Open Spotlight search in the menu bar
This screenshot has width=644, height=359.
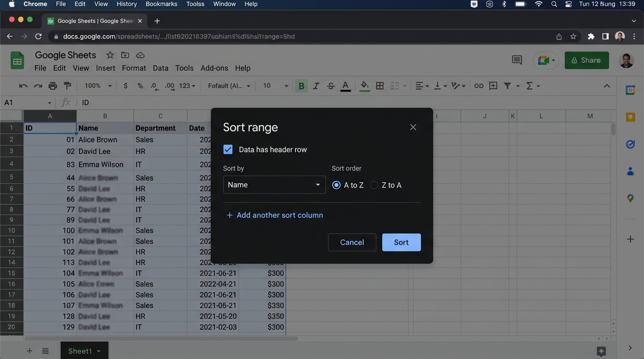pos(554,4)
